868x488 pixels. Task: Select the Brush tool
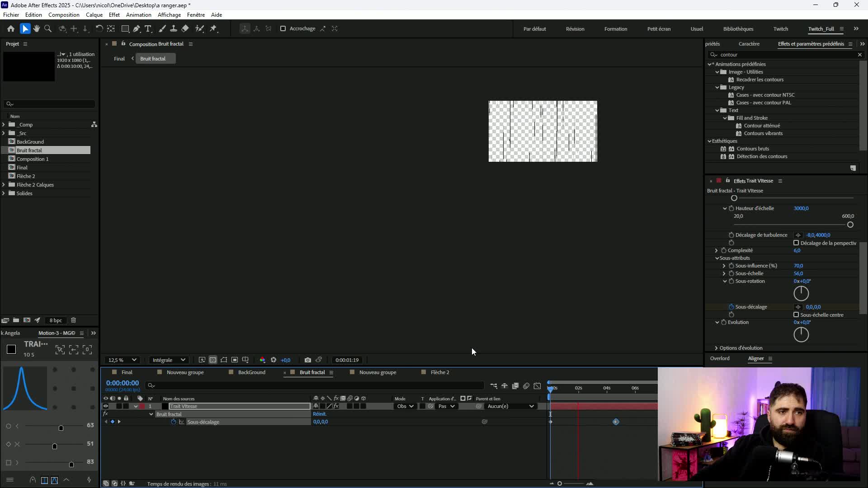coord(162,28)
